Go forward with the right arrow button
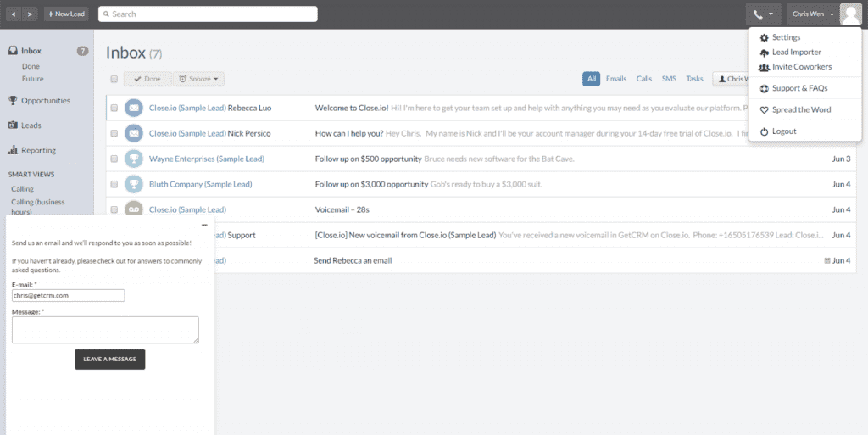Screen dimensions: 868x435 point(30,14)
